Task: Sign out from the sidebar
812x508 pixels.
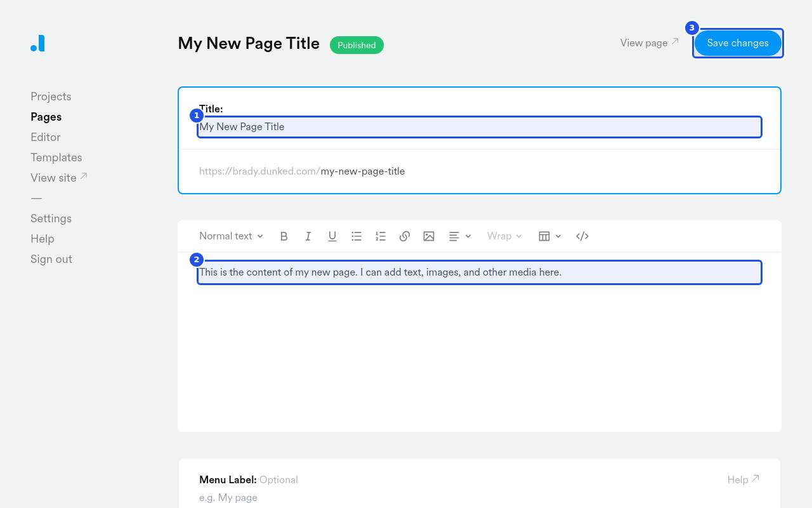Action: click(51, 259)
